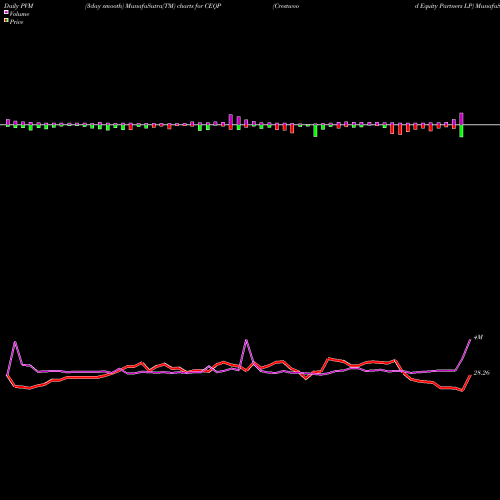Screen dimensions: 500x500
Task: Click the Volume legend color marker
Action: click(x=6, y=12)
